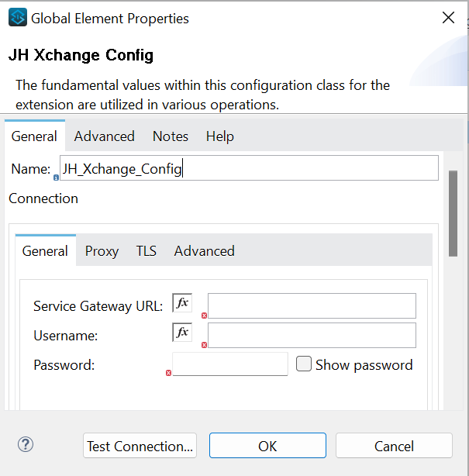Select the Help tab
This screenshot has height=476, width=469.
pyautogui.click(x=219, y=136)
